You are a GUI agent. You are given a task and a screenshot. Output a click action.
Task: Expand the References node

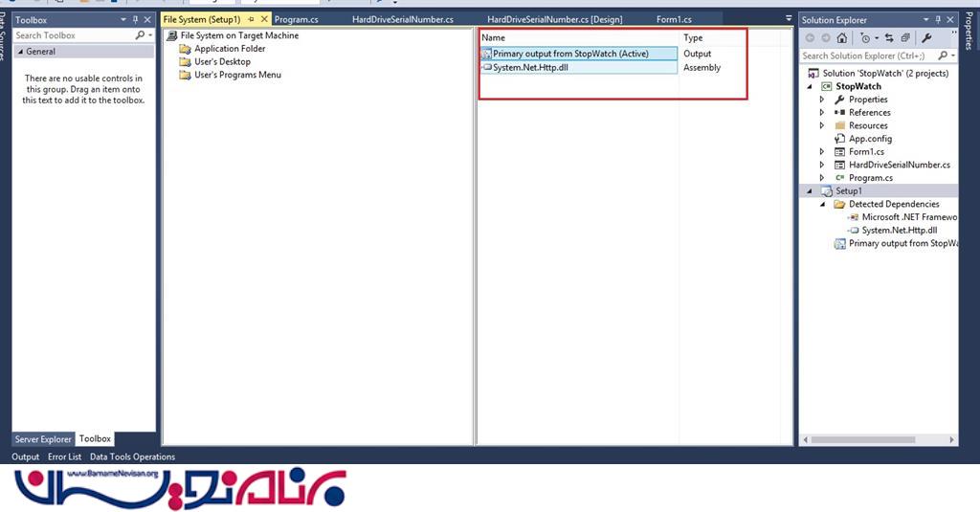[822, 113]
